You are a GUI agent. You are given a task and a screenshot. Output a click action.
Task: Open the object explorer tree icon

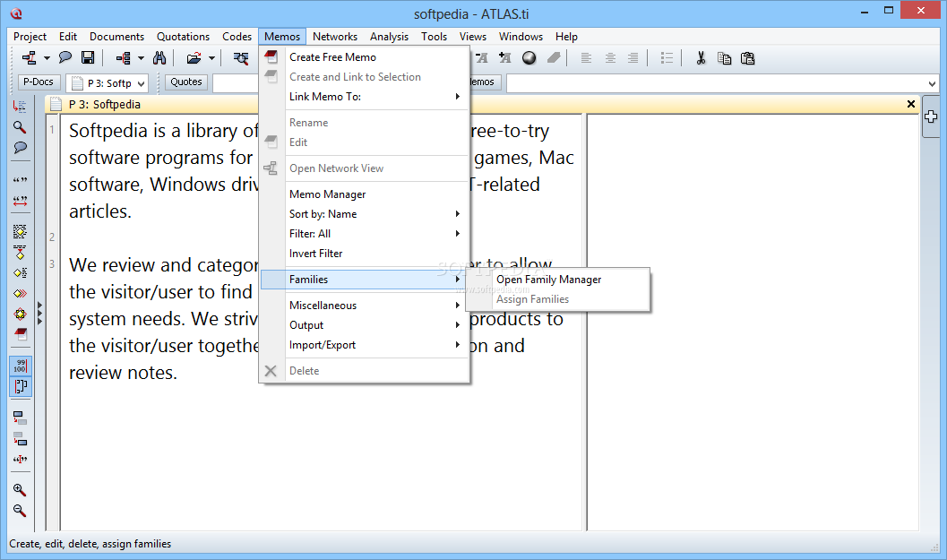click(124, 58)
